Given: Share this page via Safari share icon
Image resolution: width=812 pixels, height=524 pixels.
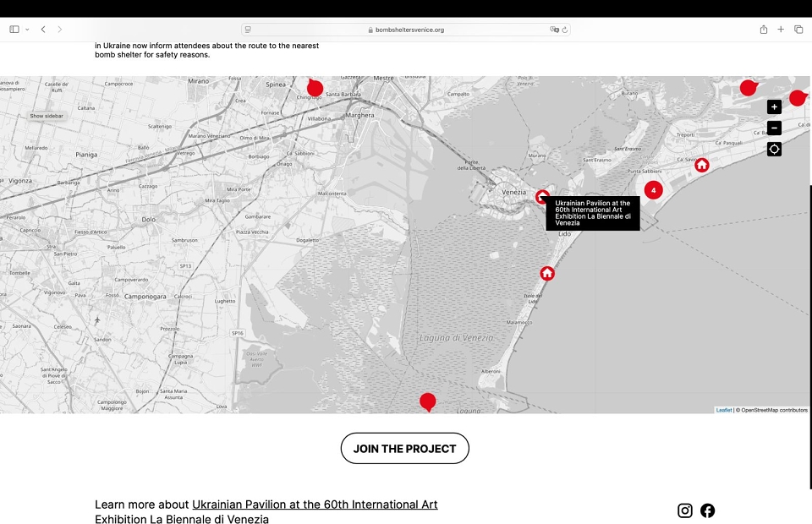Looking at the screenshot, I should coord(763,30).
